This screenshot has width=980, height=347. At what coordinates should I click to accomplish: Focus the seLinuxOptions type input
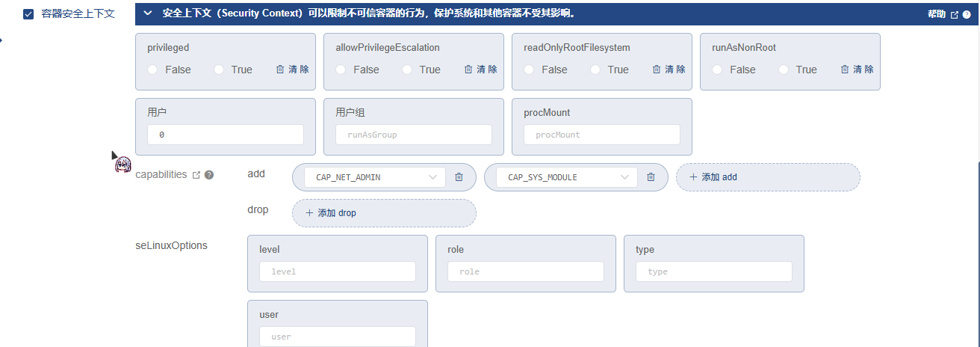tap(714, 271)
